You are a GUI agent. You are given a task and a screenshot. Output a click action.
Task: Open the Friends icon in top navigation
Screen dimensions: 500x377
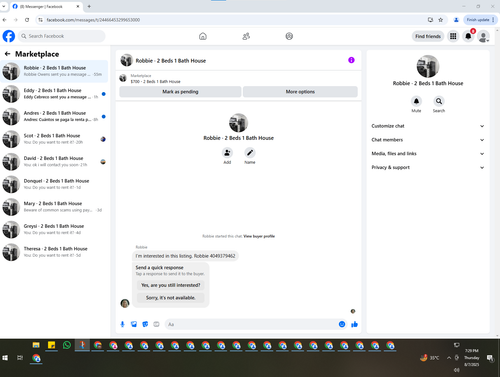click(x=246, y=36)
